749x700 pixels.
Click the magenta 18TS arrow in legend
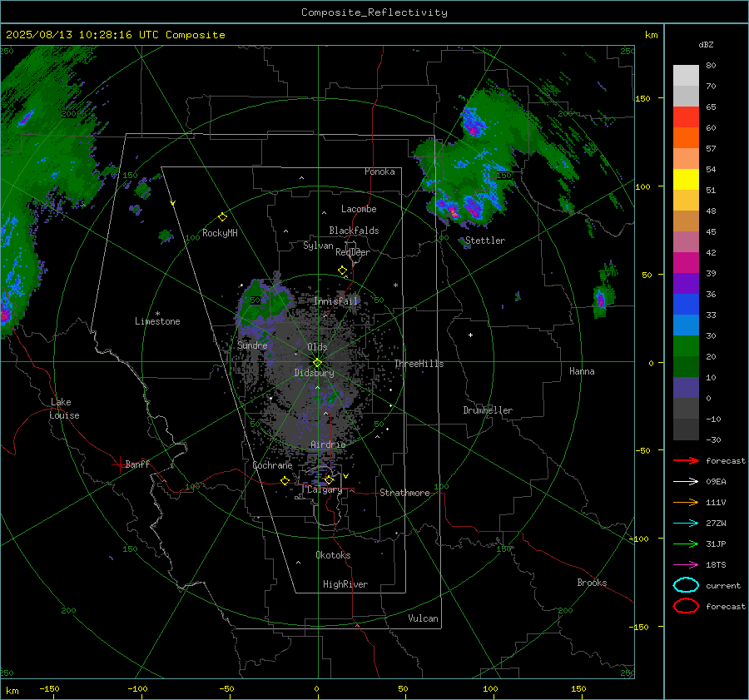tap(686, 565)
